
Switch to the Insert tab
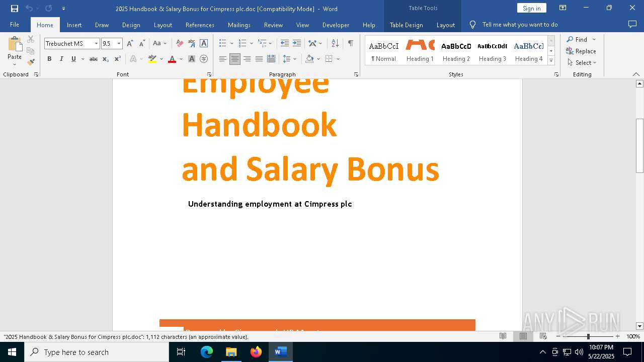(x=74, y=25)
